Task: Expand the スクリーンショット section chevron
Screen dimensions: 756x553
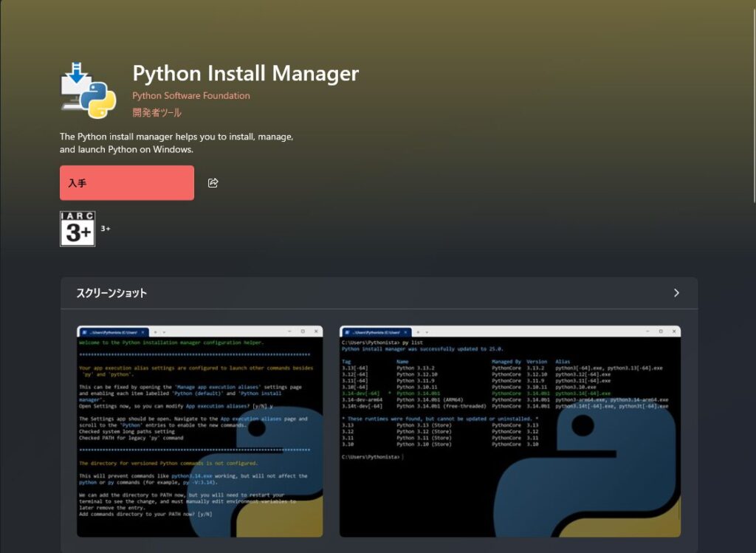Action: coord(676,293)
